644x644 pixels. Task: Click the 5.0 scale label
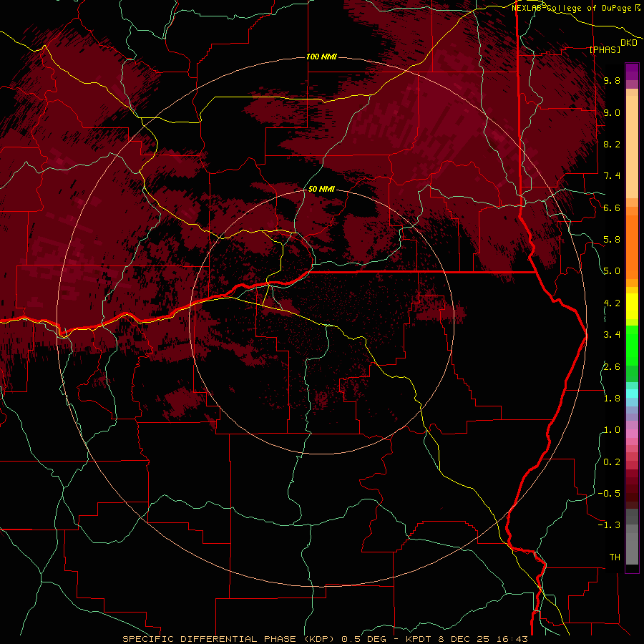(x=612, y=271)
